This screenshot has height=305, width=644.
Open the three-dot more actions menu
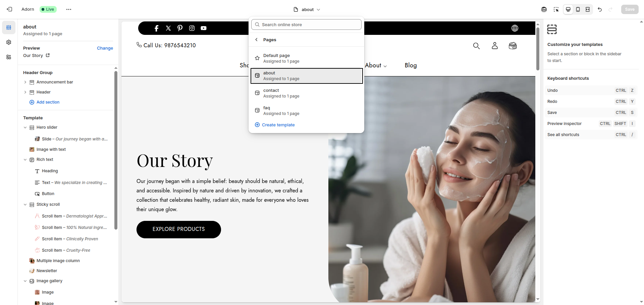coord(69,9)
